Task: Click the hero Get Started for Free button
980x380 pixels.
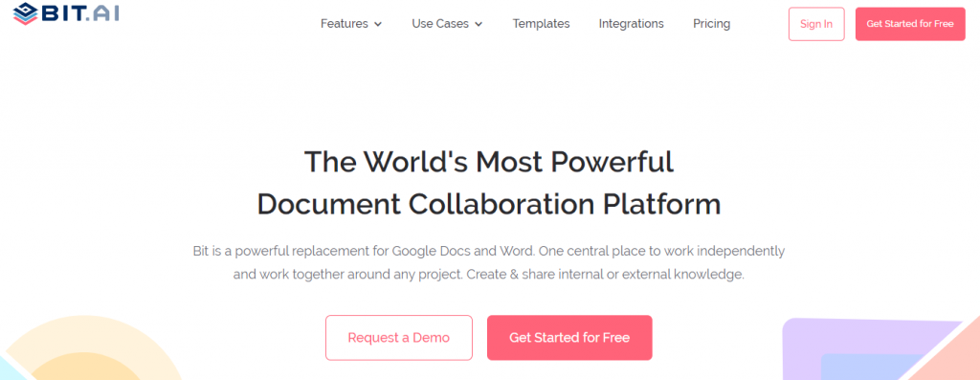Action: coord(569,338)
